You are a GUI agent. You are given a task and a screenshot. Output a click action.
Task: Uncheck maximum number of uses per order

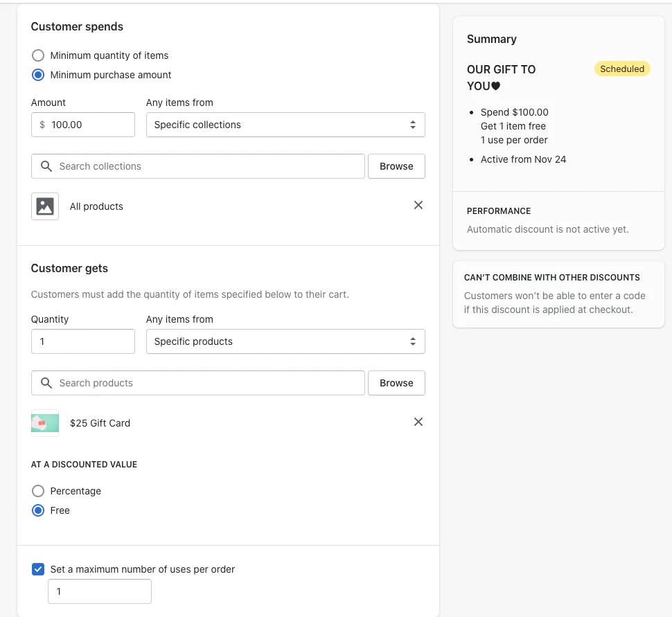coord(38,569)
